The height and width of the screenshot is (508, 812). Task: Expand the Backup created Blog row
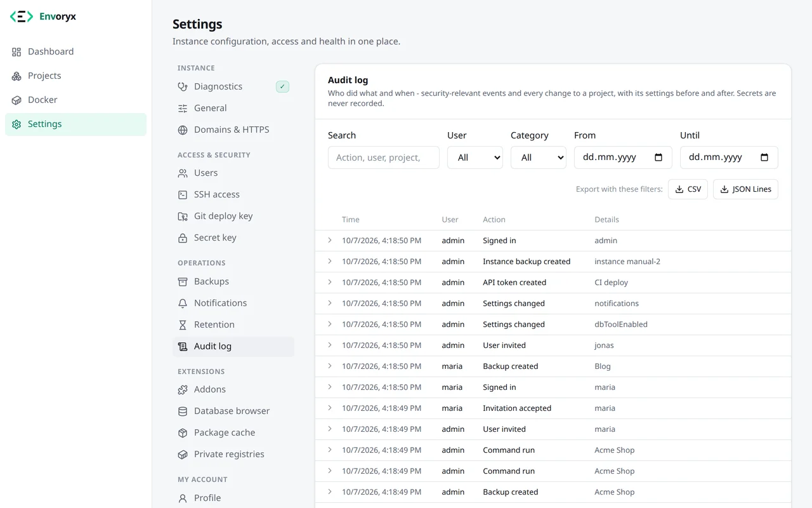tap(330, 366)
